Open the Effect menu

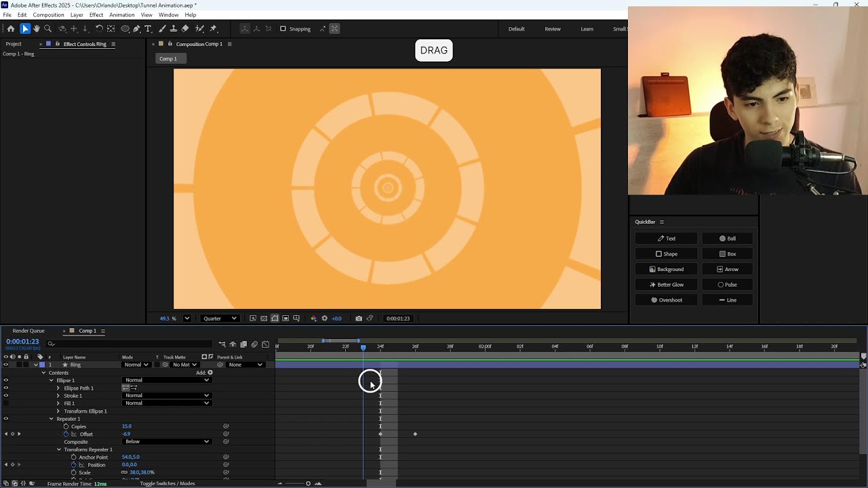pos(96,15)
